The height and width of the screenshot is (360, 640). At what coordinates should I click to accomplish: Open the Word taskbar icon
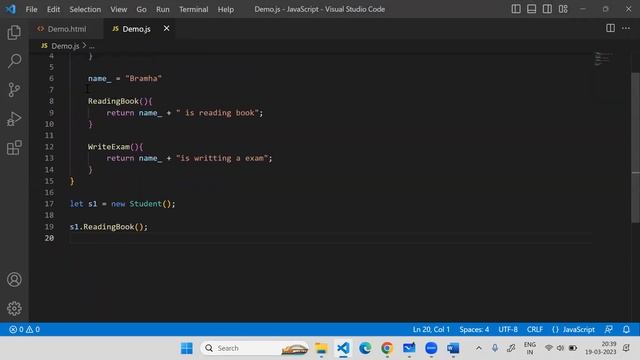coord(453,348)
